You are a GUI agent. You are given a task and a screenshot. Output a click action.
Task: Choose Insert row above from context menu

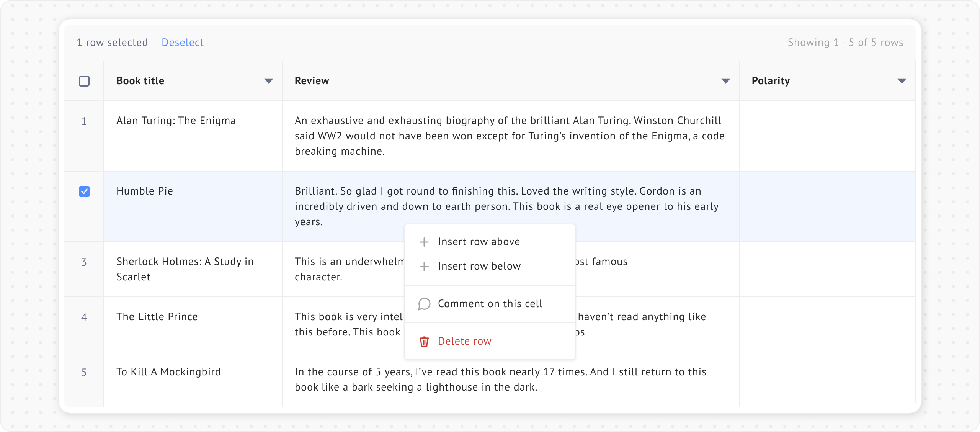tap(479, 242)
